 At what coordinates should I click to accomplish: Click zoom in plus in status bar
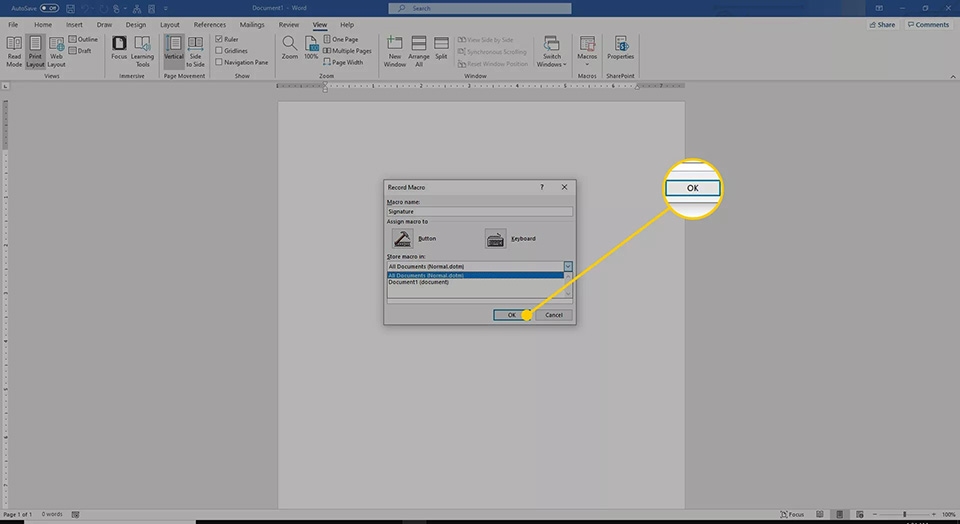pos(934,514)
